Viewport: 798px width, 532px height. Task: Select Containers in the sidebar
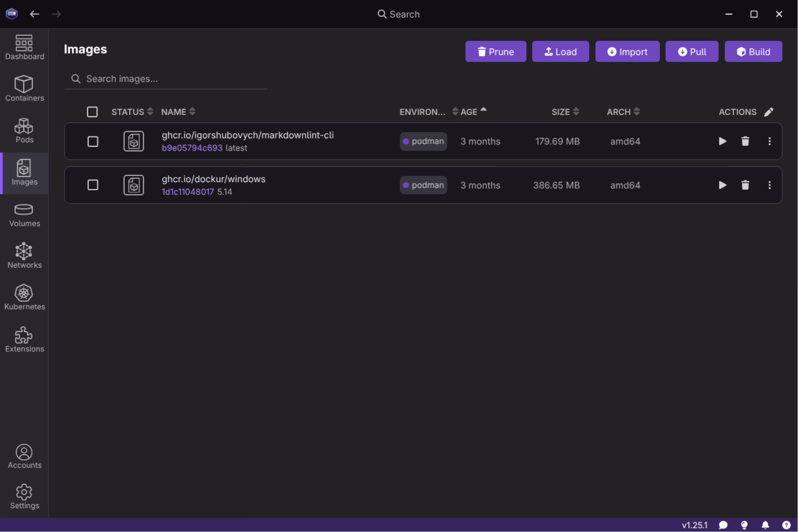coord(24,89)
